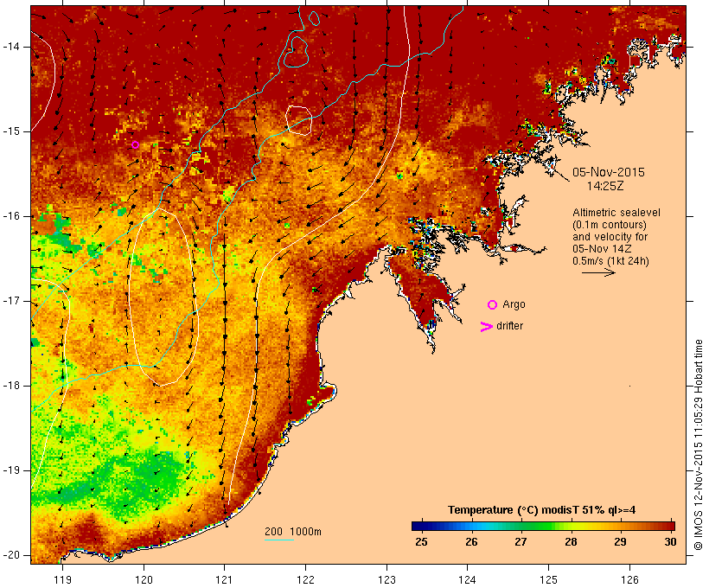
Task: Click the longitude axis label 123
Action: pyautogui.click(x=386, y=580)
